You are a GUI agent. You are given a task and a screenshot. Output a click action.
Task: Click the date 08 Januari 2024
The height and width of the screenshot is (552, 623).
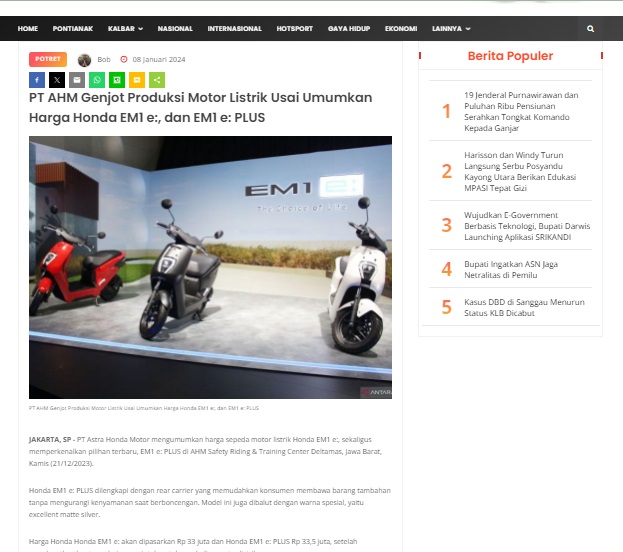(159, 59)
